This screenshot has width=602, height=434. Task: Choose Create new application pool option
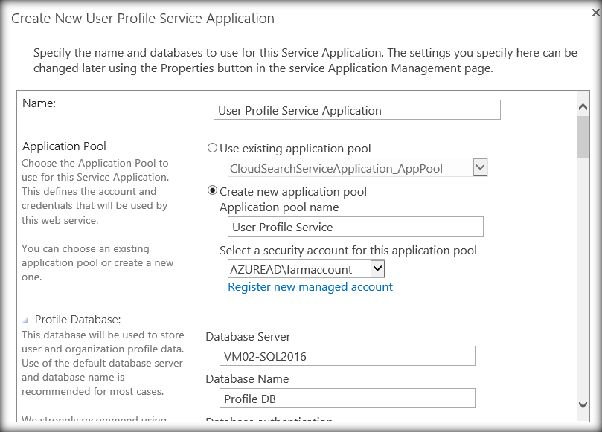click(212, 190)
